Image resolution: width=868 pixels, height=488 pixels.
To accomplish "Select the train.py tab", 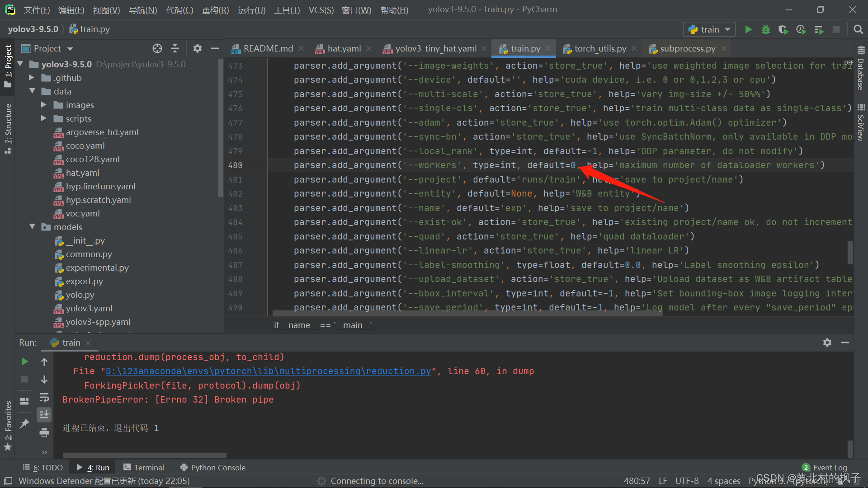I will [523, 47].
